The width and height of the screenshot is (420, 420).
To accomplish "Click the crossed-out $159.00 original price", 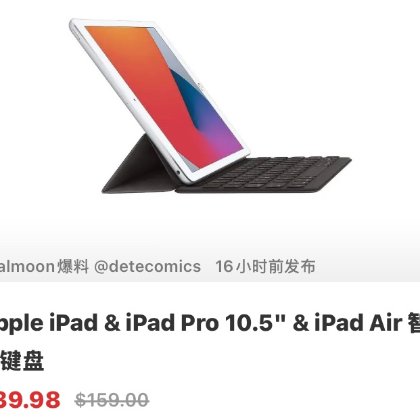I will [112, 400].
